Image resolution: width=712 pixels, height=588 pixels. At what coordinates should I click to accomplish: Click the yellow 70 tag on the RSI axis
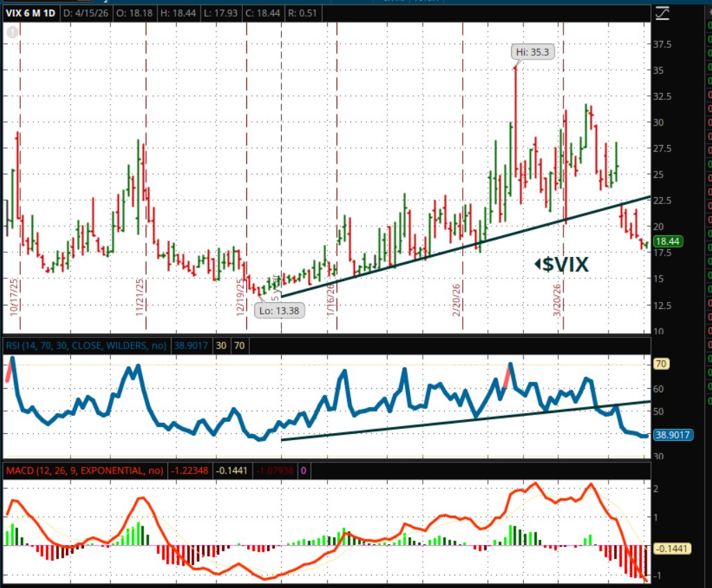[661, 364]
